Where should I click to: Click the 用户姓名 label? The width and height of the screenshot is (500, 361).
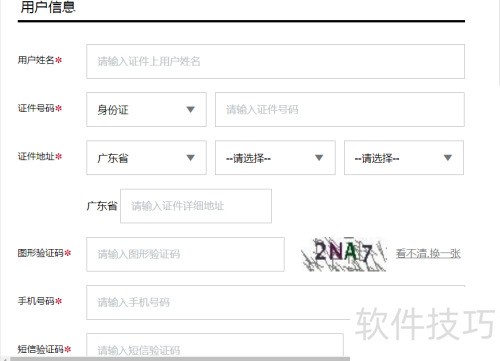36,60
